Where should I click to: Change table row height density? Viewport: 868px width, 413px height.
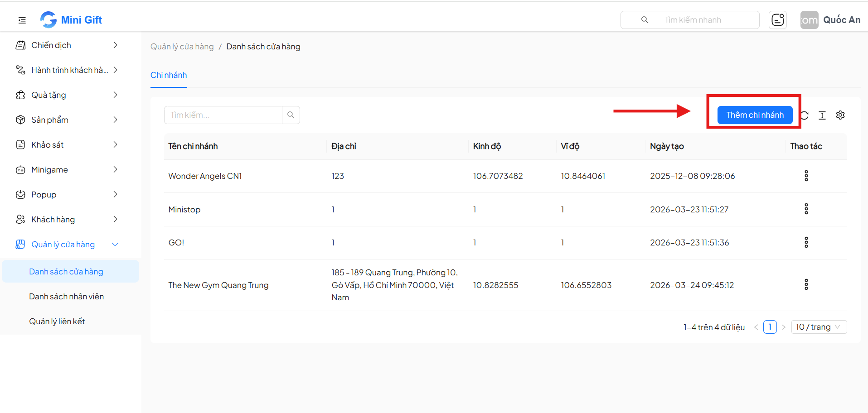(x=822, y=115)
